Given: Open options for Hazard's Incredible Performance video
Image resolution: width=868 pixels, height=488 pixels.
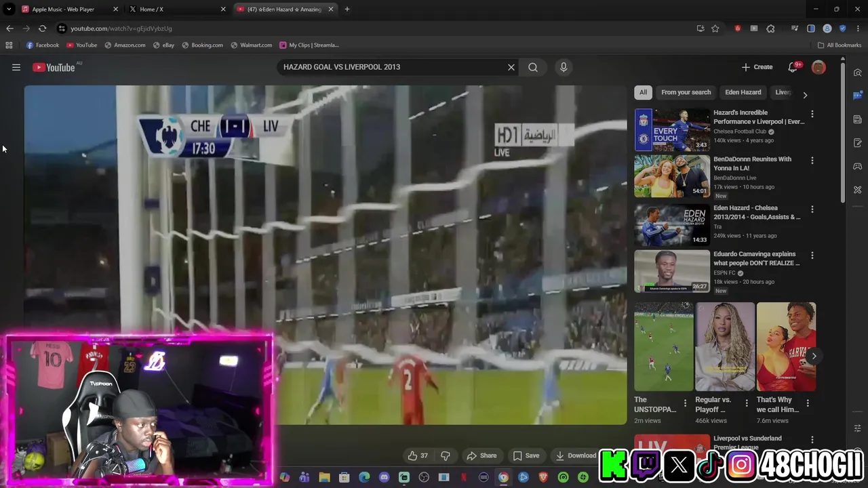Looking at the screenshot, I should coord(812,114).
